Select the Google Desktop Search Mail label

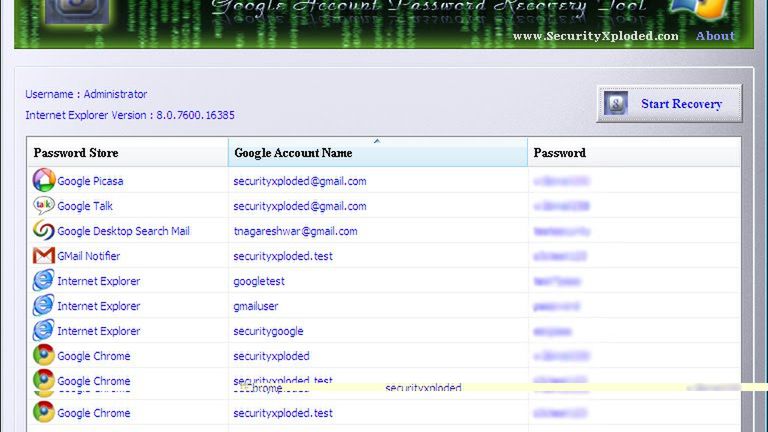(x=123, y=231)
